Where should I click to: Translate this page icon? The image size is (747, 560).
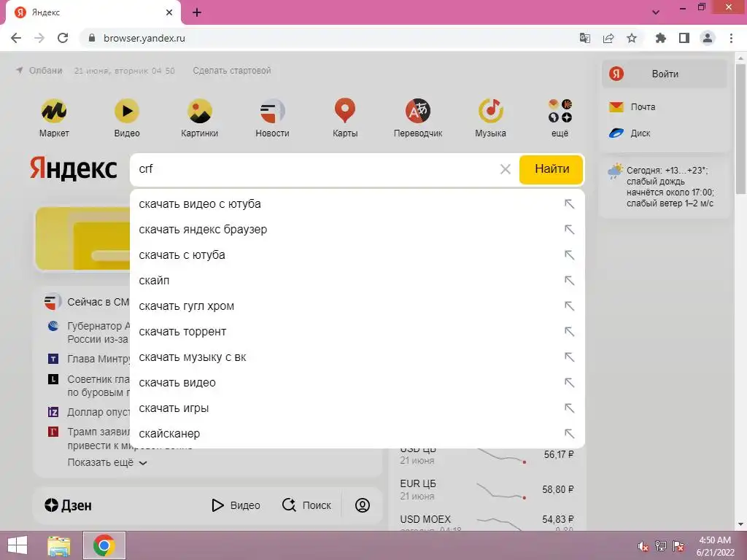coord(585,38)
